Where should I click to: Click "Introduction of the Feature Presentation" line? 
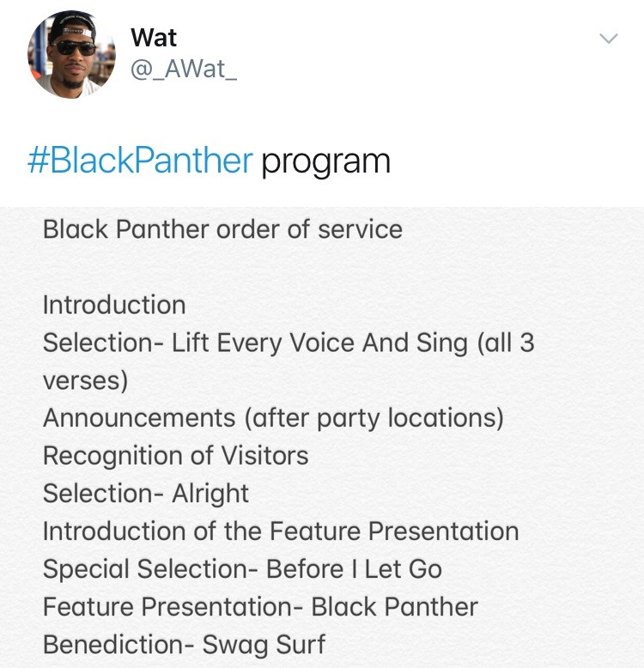[x=280, y=531]
